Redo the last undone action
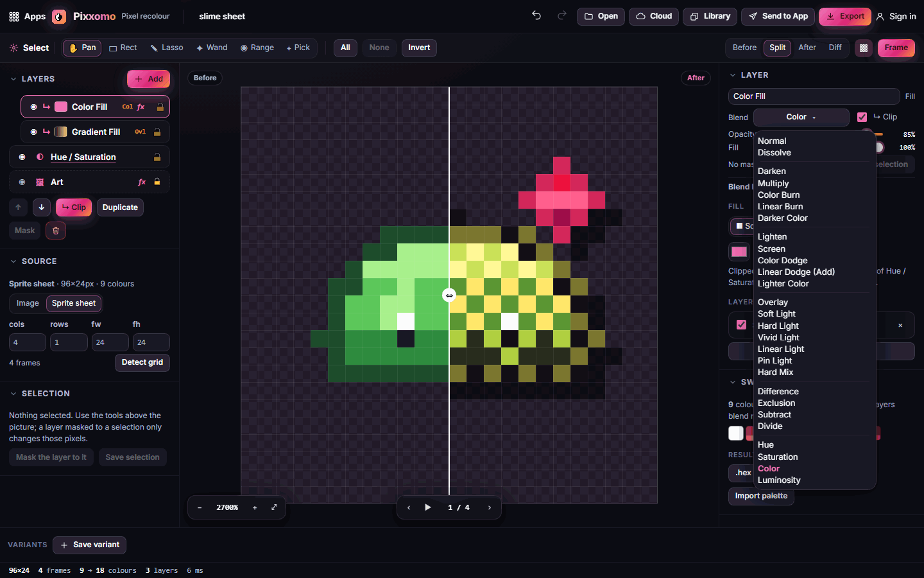Image resolution: width=924 pixels, height=578 pixels. coord(562,16)
